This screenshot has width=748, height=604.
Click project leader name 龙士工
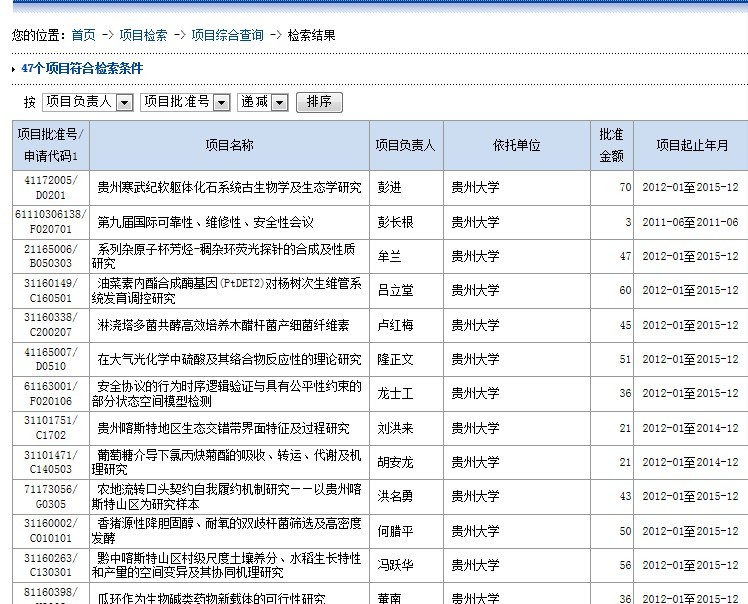(395, 393)
